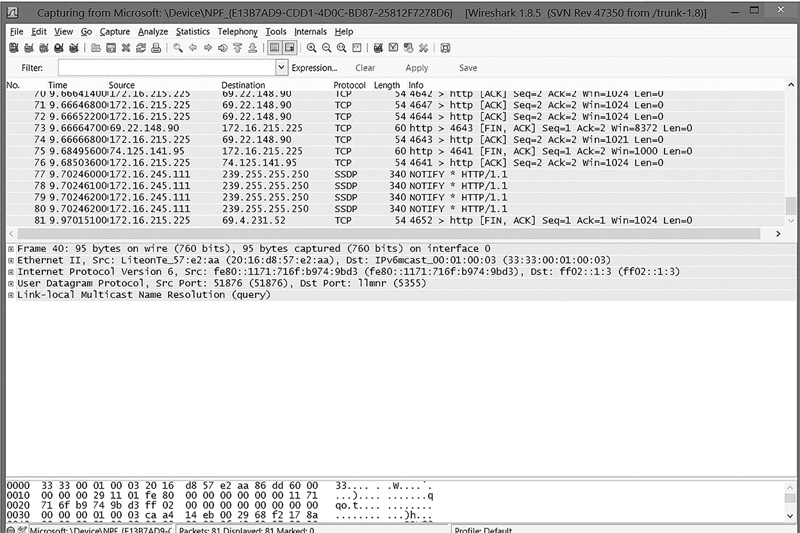Image resolution: width=800 pixels, height=533 pixels.
Task: Jump to the last packet icon
Action: (x=253, y=48)
